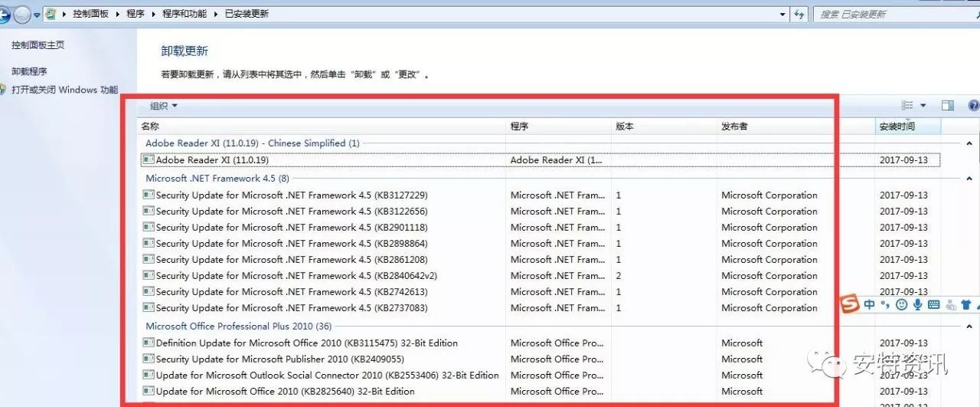Toggle punctuation mode in Sogou bar
This screenshot has height=407, width=980.
pyautogui.click(x=886, y=304)
